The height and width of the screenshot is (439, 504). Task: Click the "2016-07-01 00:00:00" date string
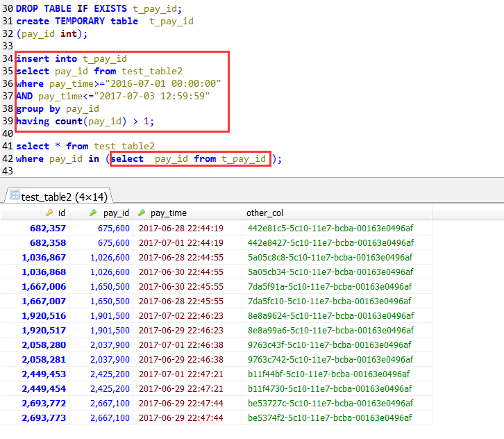pos(155,84)
